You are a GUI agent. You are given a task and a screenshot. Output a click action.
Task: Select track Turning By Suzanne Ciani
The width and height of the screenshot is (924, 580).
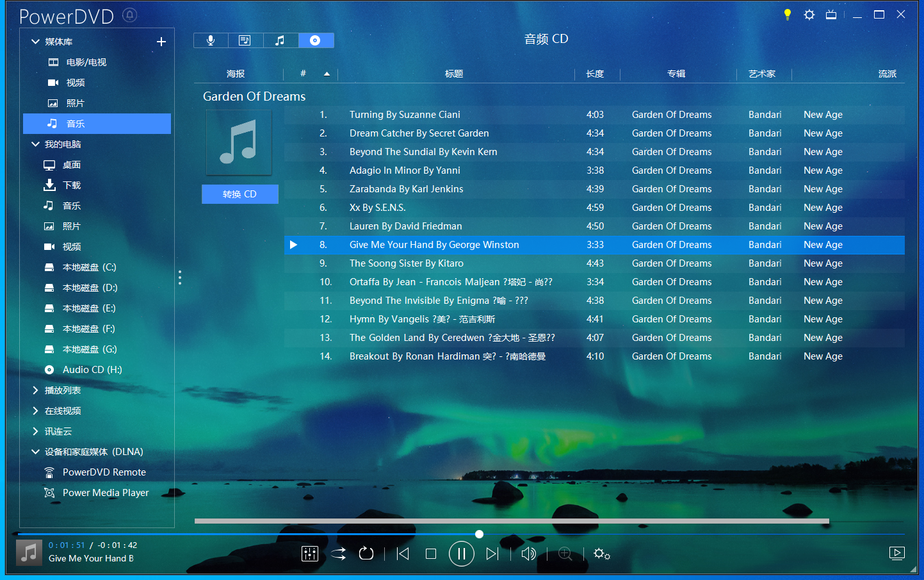[594, 115]
